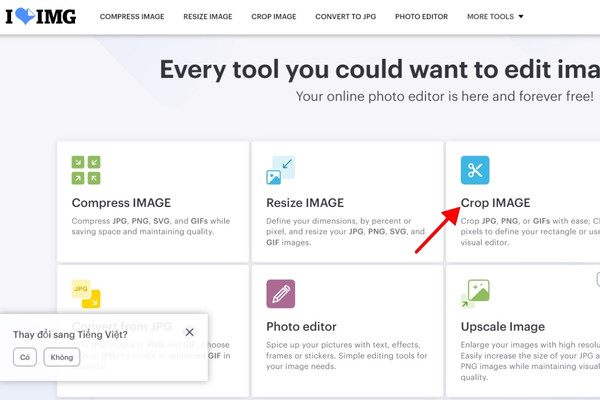Open the Photo editor card title

pos(302,327)
